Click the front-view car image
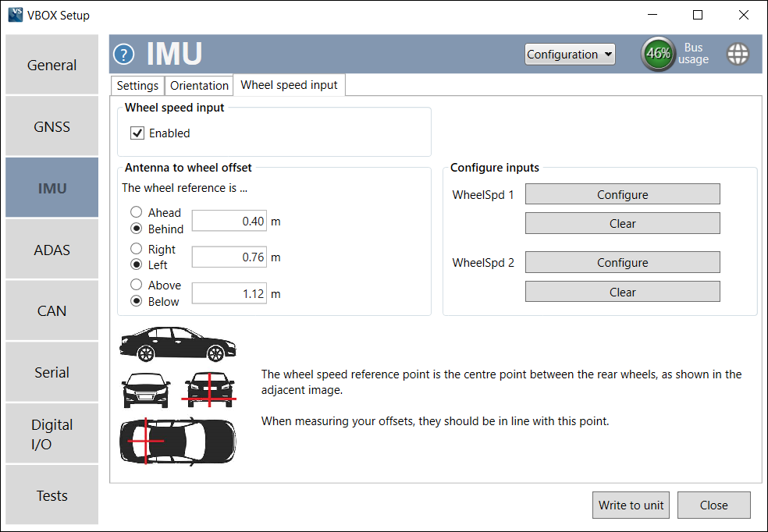Image resolution: width=768 pixels, height=532 pixels. 146,389
